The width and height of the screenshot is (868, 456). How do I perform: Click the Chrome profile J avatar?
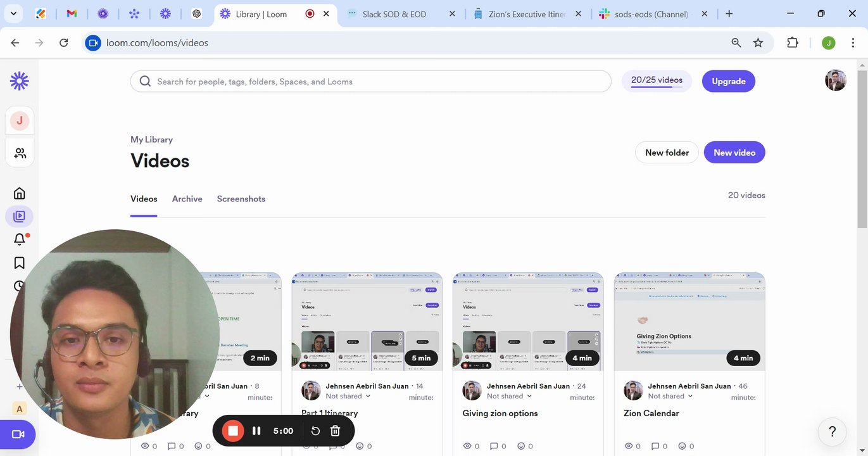829,42
